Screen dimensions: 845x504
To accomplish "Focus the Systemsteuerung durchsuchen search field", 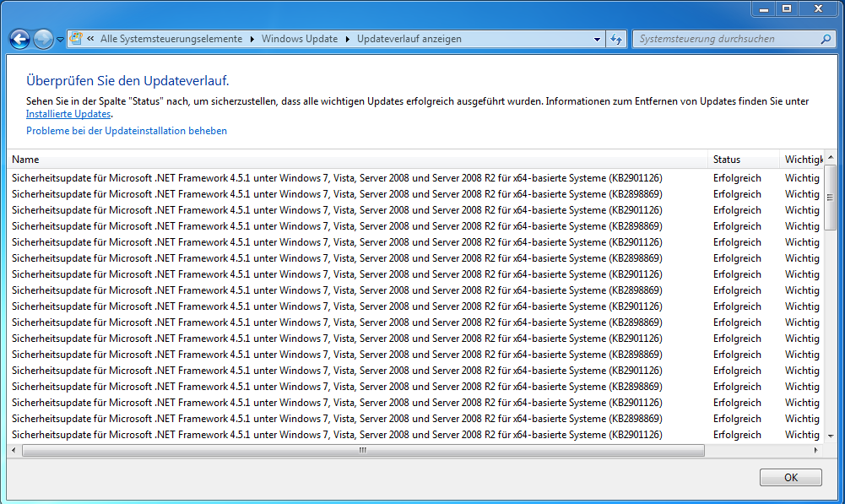I will pos(727,39).
